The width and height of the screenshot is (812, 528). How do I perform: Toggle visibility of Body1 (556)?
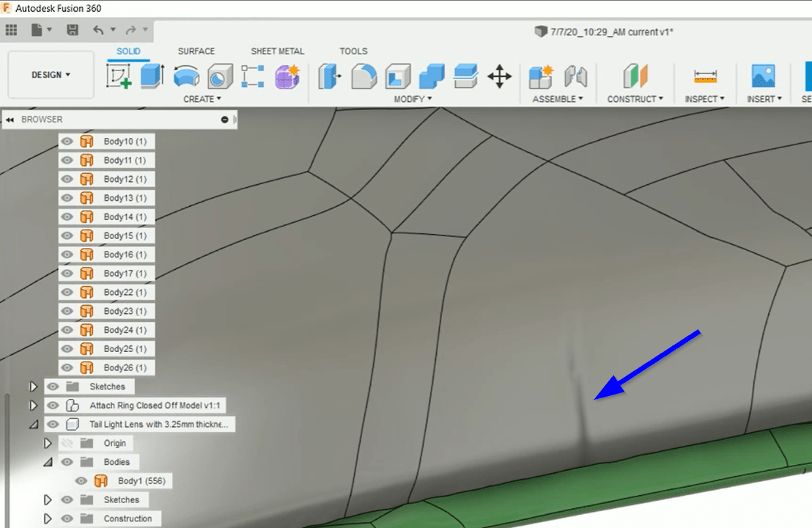coord(81,480)
